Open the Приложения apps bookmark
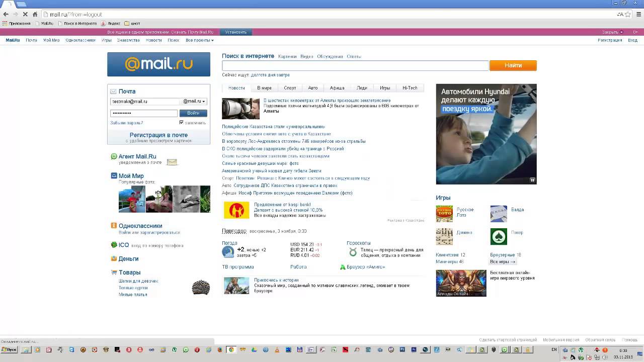Viewport: 644px width, 362px height. 17,23
